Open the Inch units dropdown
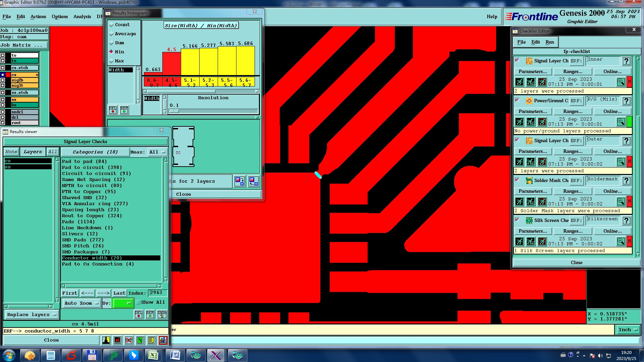This screenshot has width=644, height=362. pyautogui.click(x=628, y=330)
